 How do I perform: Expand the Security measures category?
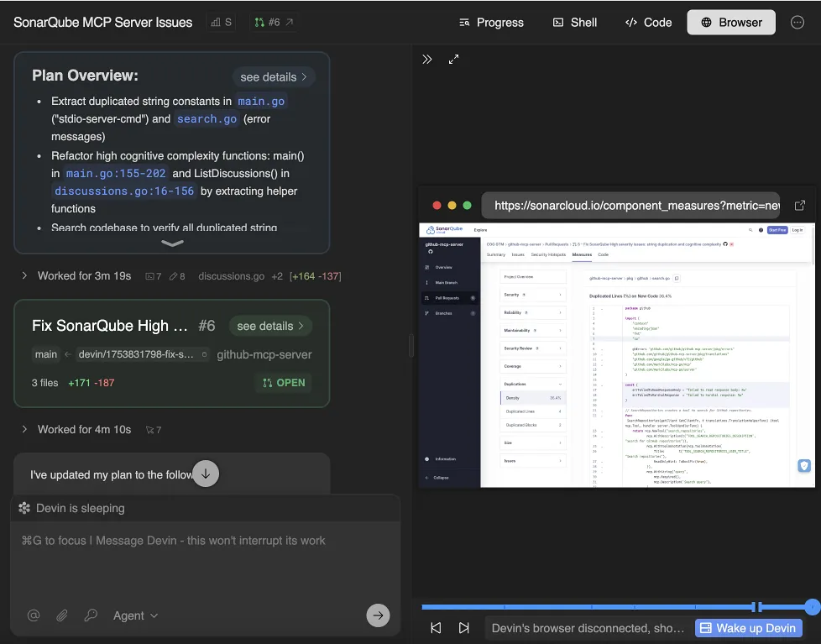pyautogui.click(x=532, y=295)
